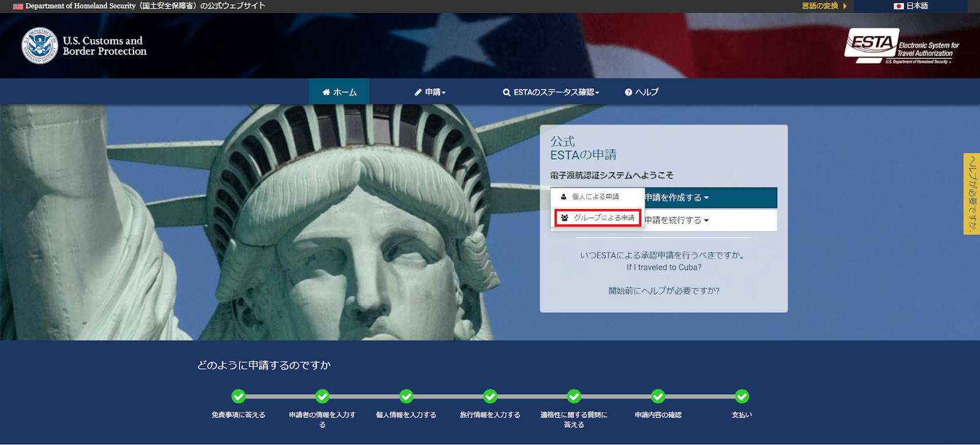
Task: Click the 支払い step label
Action: (742, 415)
